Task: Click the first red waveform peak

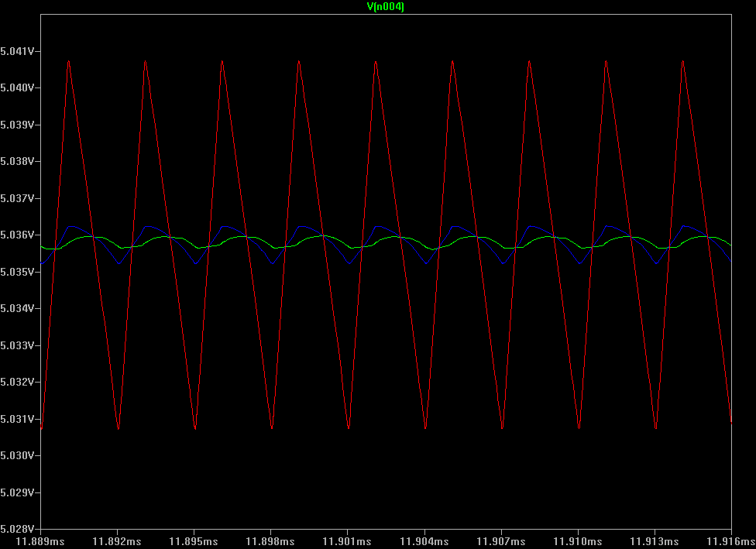Action: click(x=69, y=61)
